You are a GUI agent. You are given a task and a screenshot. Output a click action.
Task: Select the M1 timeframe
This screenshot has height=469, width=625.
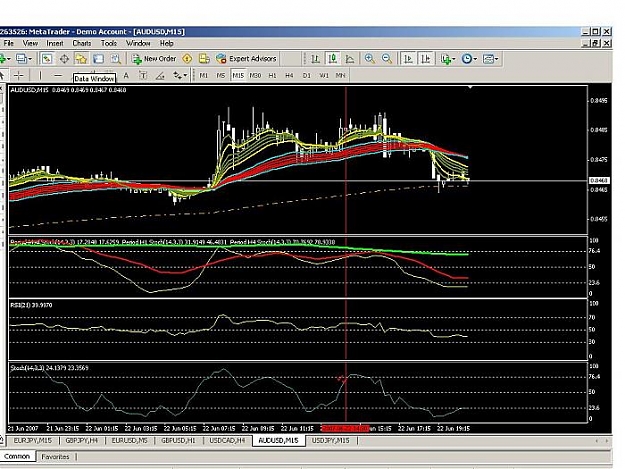(x=204, y=75)
